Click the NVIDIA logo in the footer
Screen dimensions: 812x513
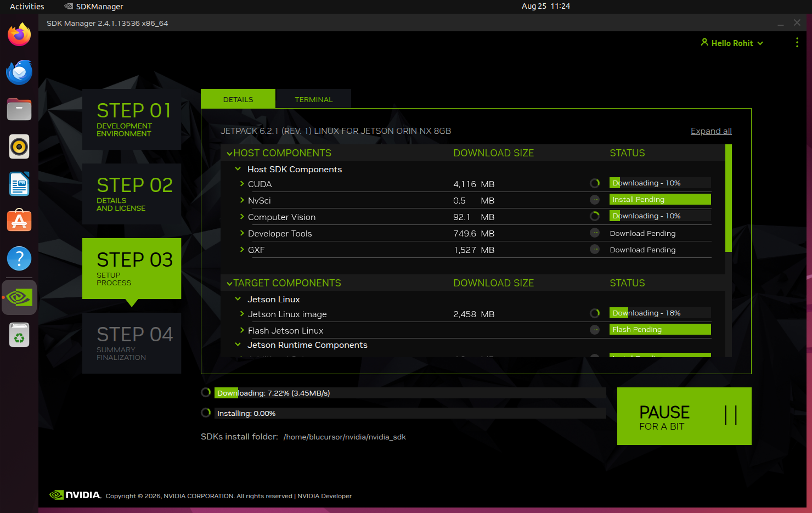point(75,495)
